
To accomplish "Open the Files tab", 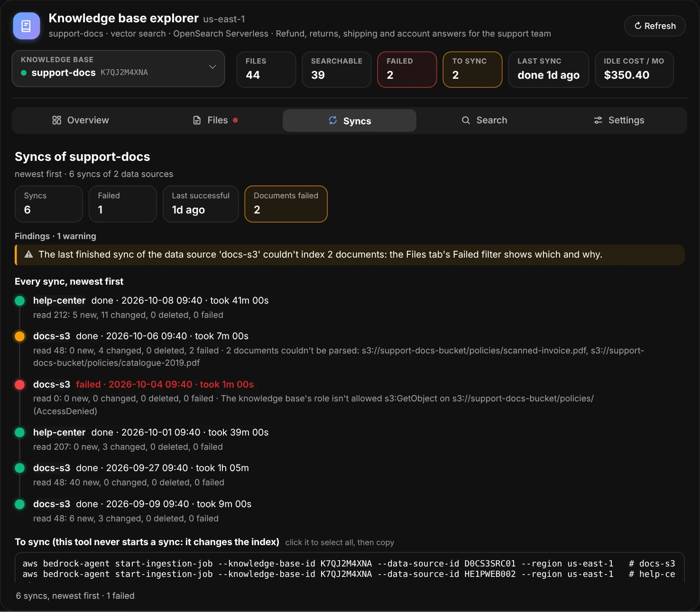I will pos(216,121).
